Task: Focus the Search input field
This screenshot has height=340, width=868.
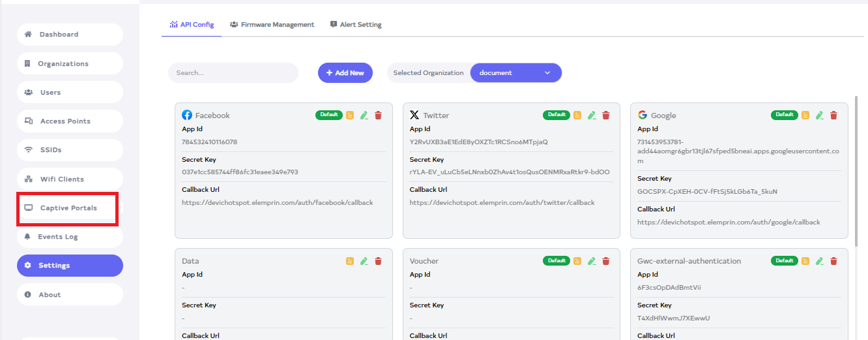Action: pyautogui.click(x=233, y=73)
